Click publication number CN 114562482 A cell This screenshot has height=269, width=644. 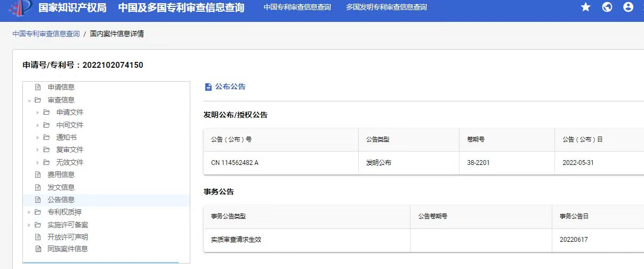(x=235, y=163)
